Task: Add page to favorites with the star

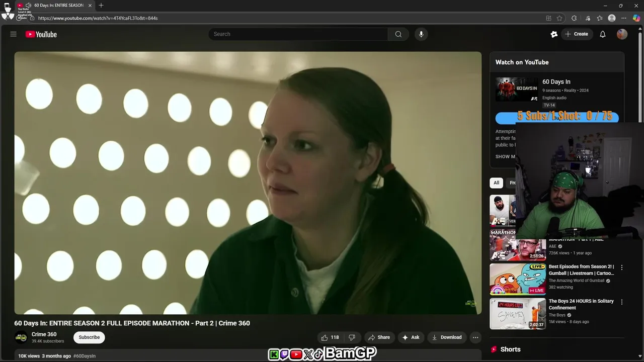Action: tap(559, 18)
